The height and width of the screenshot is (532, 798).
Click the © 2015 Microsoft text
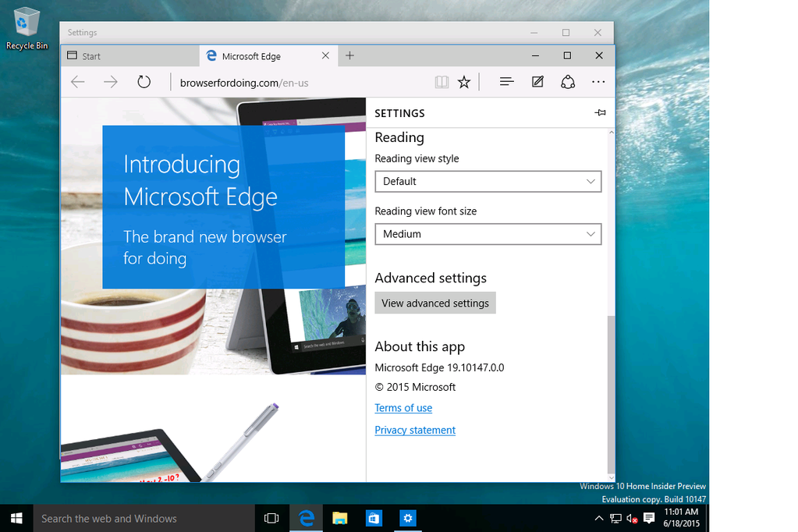point(415,387)
